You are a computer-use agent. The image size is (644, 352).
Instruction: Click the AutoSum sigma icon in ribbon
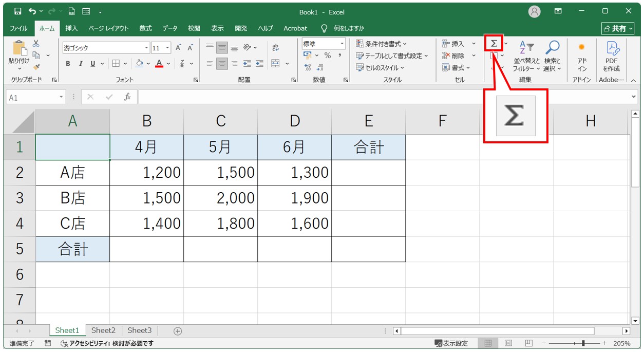pos(494,43)
